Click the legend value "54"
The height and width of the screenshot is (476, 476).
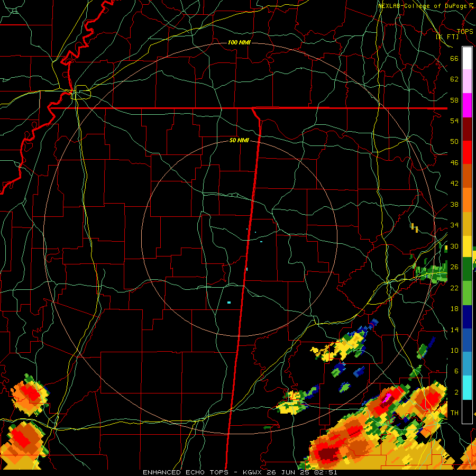pyautogui.click(x=454, y=121)
